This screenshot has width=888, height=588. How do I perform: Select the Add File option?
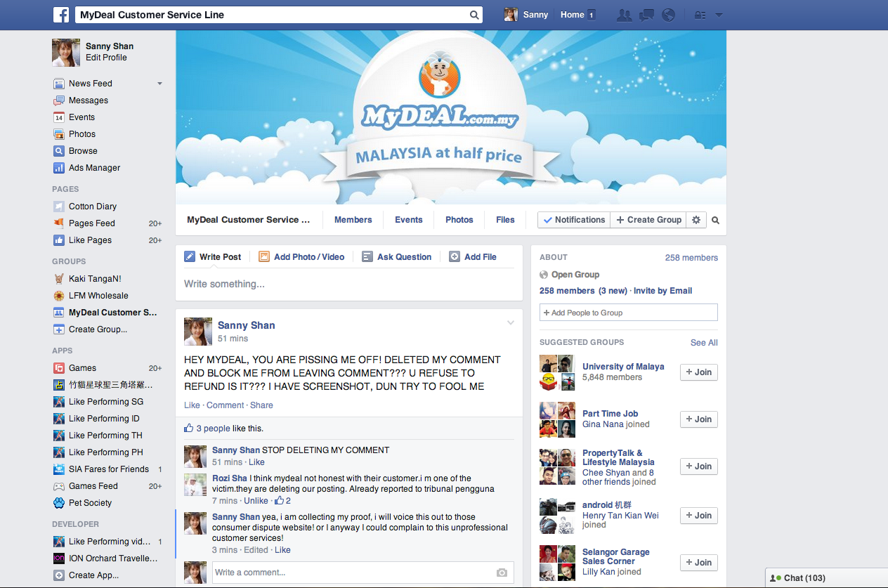pyautogui.click(x=473, y=257)
